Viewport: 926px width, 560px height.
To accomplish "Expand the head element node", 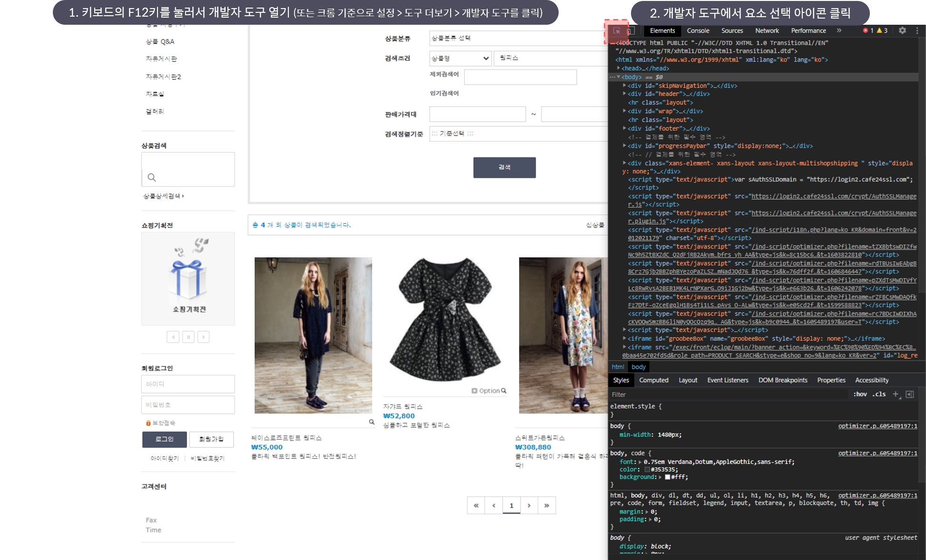I will click(619, 68).
